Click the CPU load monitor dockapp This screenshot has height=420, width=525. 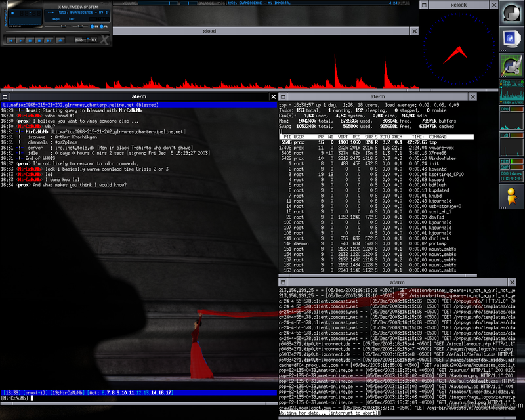point(512,118)
